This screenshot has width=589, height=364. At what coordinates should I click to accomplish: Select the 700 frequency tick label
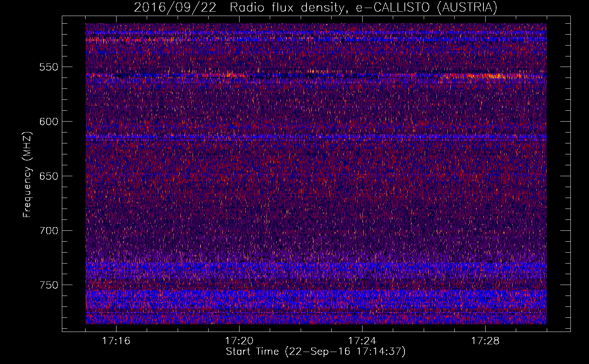[x=48, y=231]
